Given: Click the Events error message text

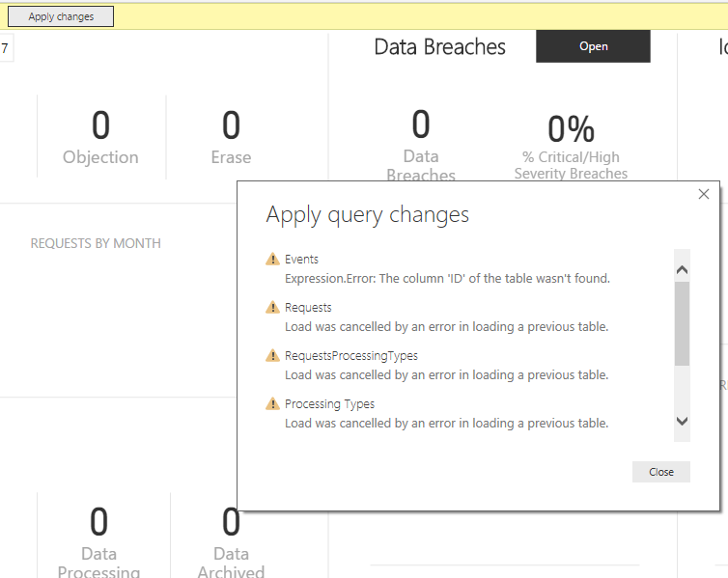Looking at the screenshot, I should 447,279.
